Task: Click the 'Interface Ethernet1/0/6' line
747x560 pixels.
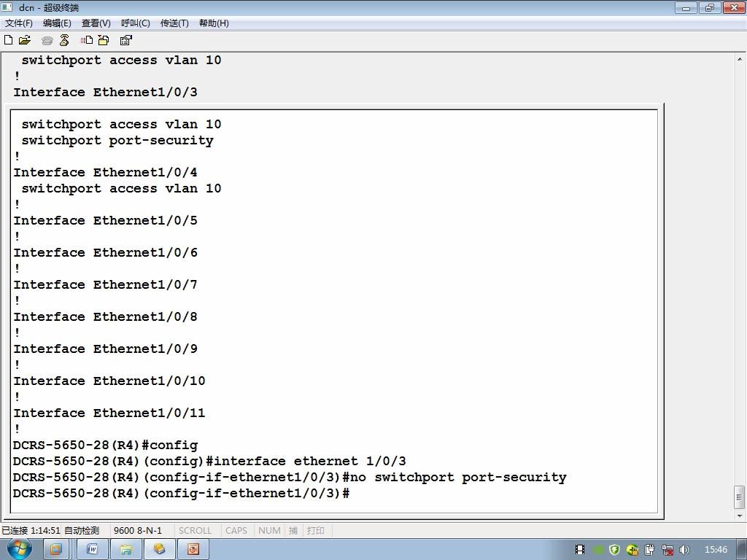Action: (105, 253)
